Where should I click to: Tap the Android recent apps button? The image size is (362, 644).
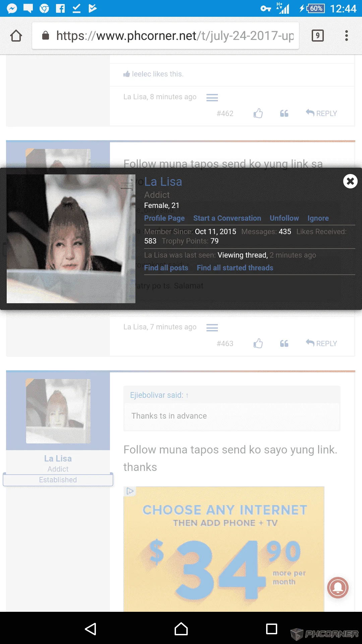tap(271, 629)
